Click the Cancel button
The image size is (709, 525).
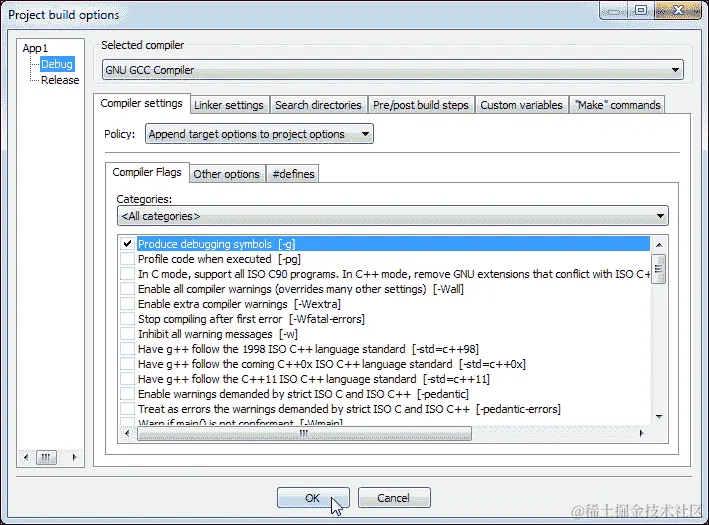click(x=394, y=498)
